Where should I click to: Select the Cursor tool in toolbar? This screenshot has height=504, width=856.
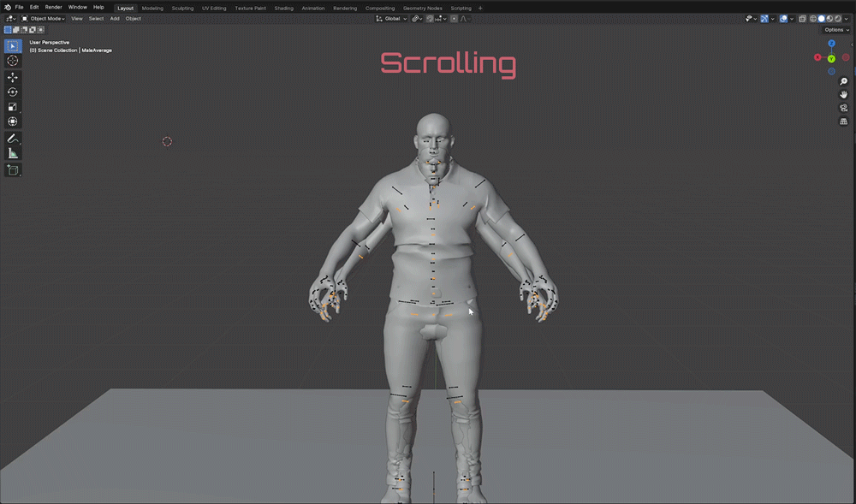pyautogui.click(x=13, y=61)
